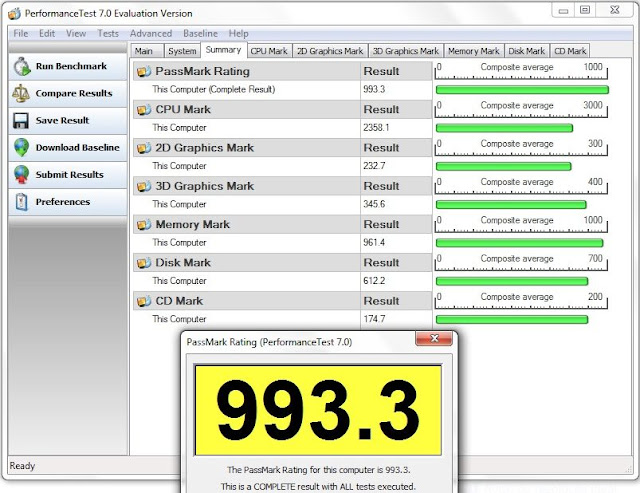Screen dimensions: 640x493
Task: Open the View menu
Action: (x=76, y=33)
